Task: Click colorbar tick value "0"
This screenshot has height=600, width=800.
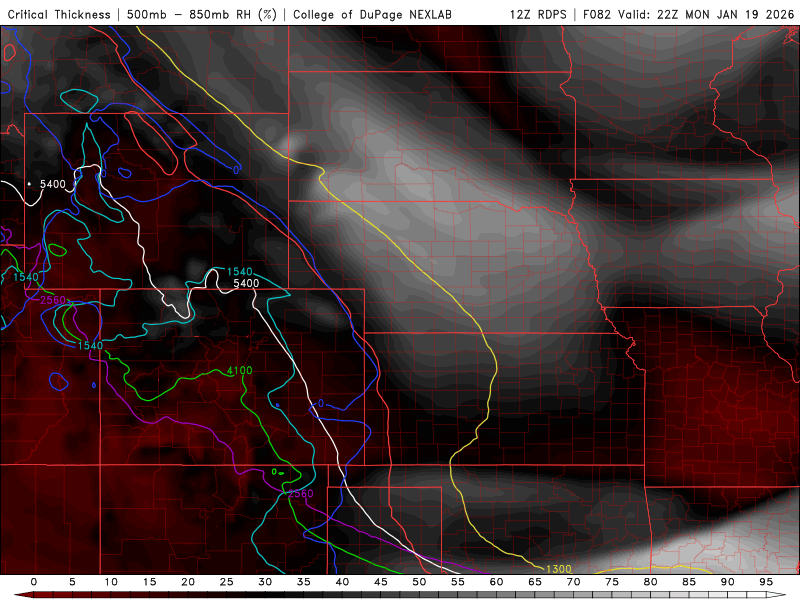Action: pos(34,582)
